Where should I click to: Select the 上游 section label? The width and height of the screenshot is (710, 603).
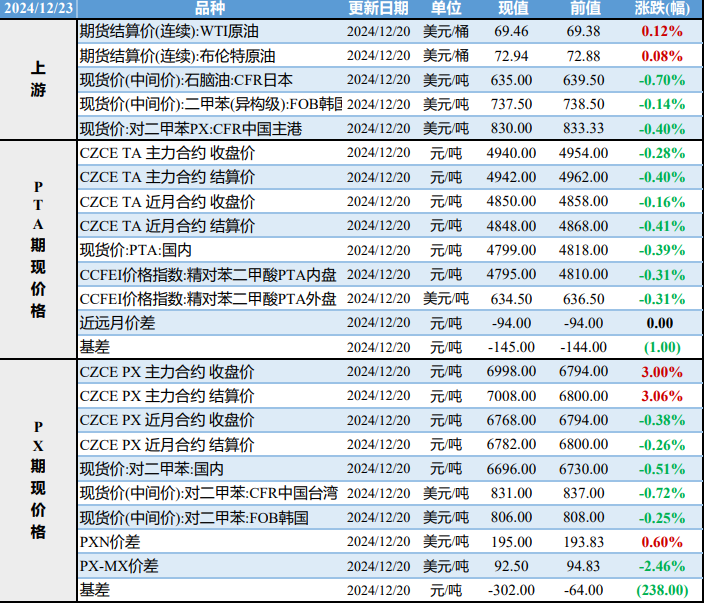pyautogui.click(x=38, y=80)
